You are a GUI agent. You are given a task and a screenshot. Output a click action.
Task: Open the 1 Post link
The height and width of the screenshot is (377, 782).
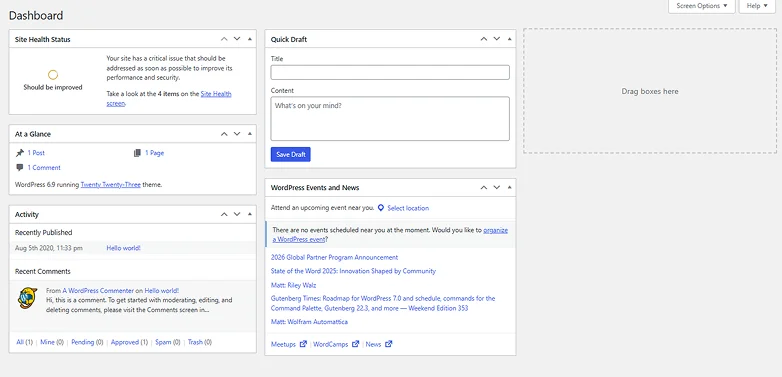pyautogui.click(x=36, y=153)
